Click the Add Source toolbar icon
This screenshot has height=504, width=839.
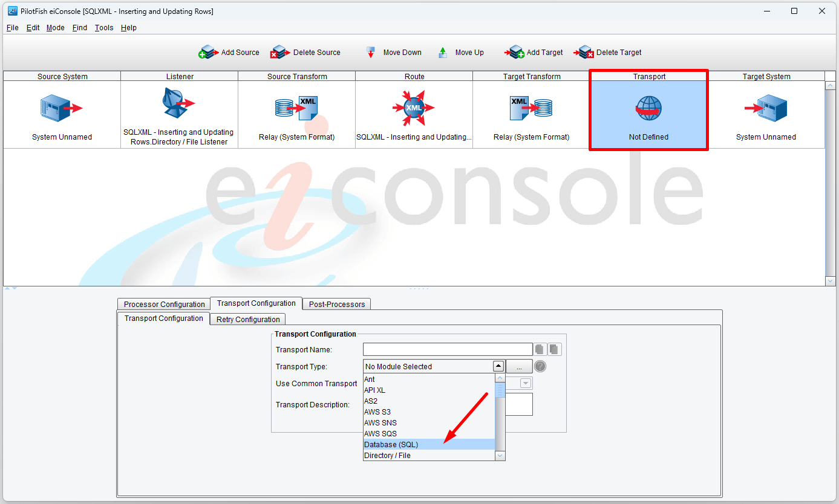point(209,53)
